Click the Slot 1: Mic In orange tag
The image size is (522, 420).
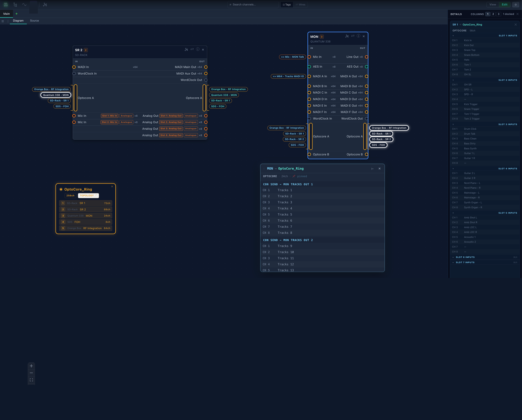click(x=110, y=116)
